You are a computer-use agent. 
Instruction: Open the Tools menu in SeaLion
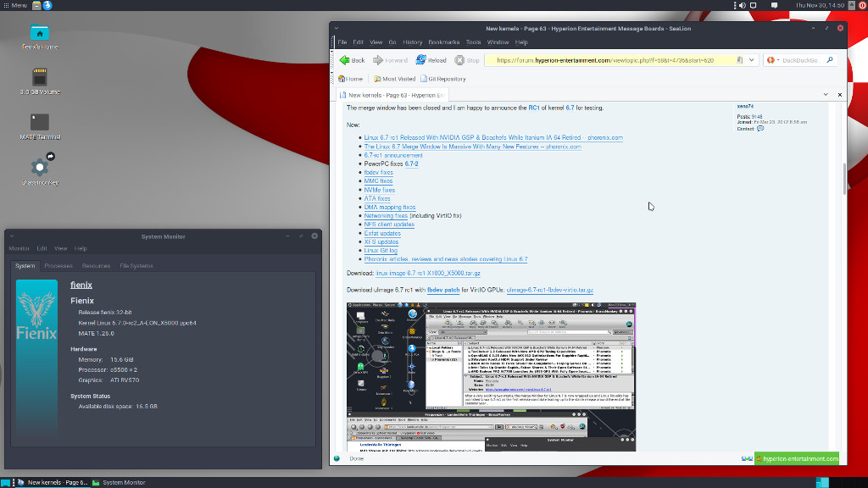coord(473,42)
